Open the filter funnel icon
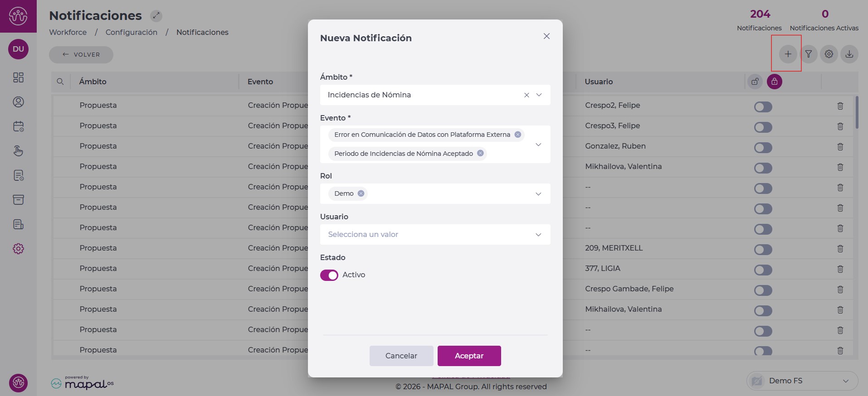 click(808, 54)
